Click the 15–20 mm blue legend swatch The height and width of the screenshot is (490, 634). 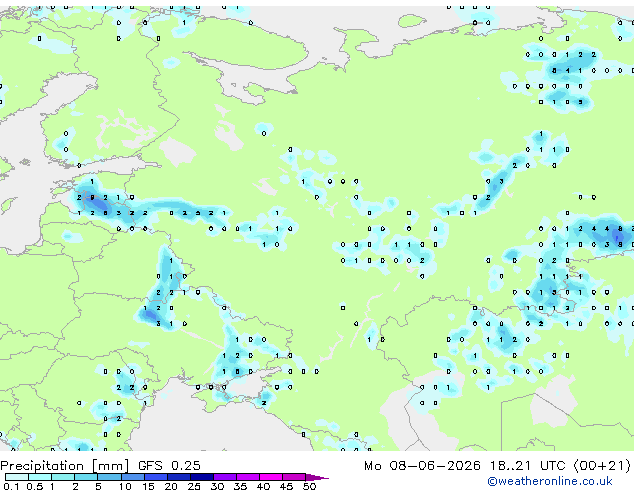155,477
